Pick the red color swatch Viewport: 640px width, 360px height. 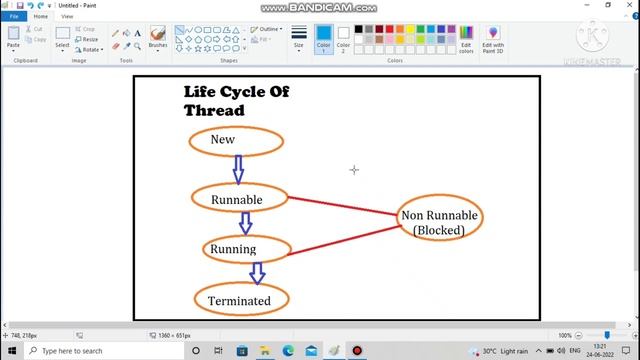(389, 29)
